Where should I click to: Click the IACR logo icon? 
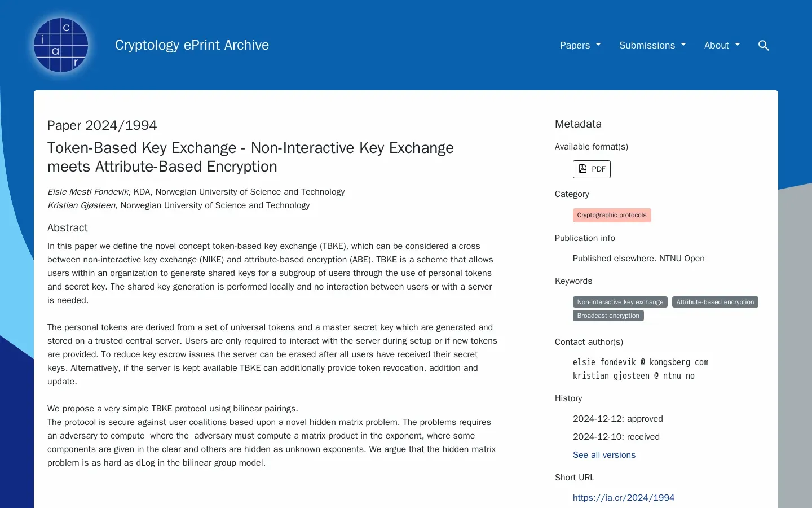click(x=61, y=45)
